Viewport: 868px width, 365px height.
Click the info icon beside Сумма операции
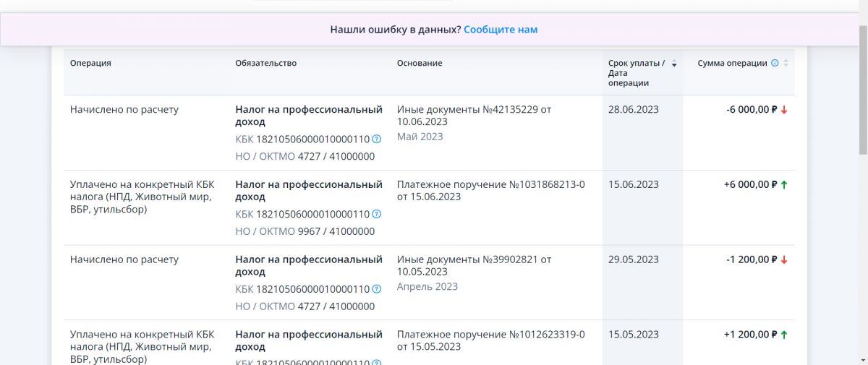[775, 64]
